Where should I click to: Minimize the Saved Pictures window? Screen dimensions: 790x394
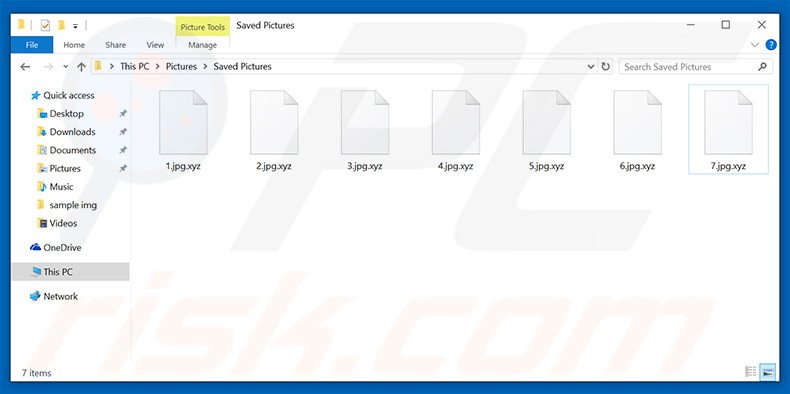pyautogui.click(x=690, y=25)
